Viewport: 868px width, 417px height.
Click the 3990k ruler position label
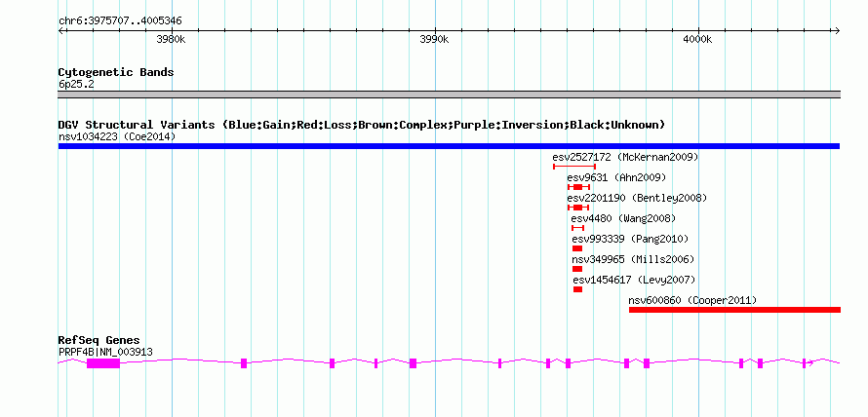pos(435,39)
